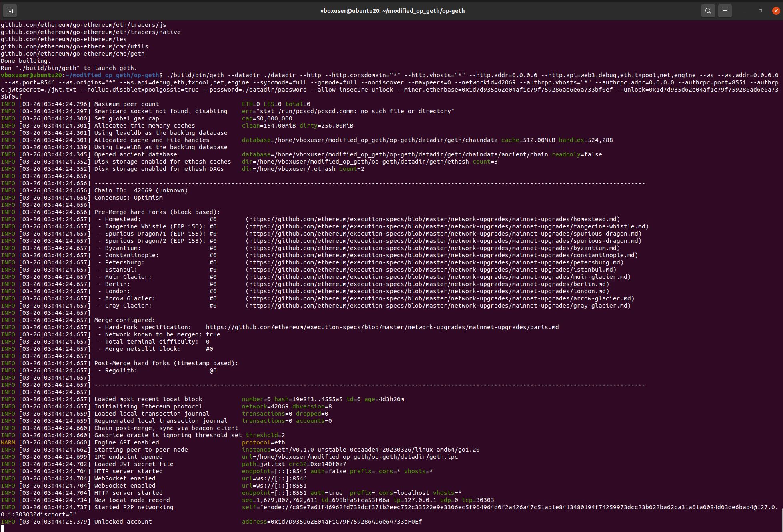Open the istanbul.md specification URL
Viewport: 783px width, 532px height.
coord(431,270)
